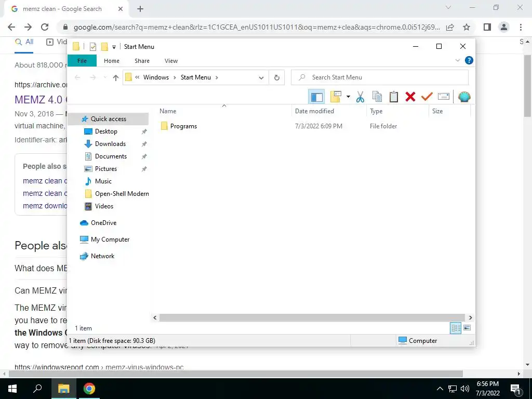This screenshot has height=399, width=532.
Task: Open the File ribbon tab
Action: (82, 61)
